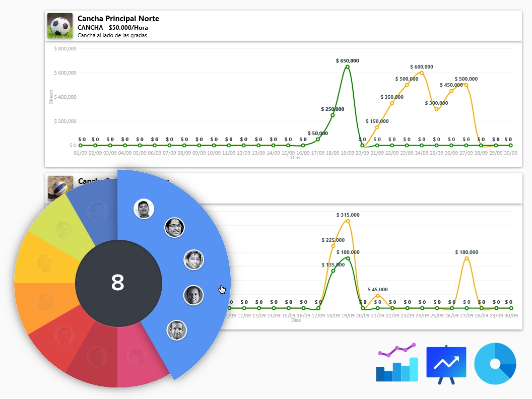Open the bar chart statistics icon at bottom right
Viewport: 532px width, 399px height.
(x=396, y=363)
